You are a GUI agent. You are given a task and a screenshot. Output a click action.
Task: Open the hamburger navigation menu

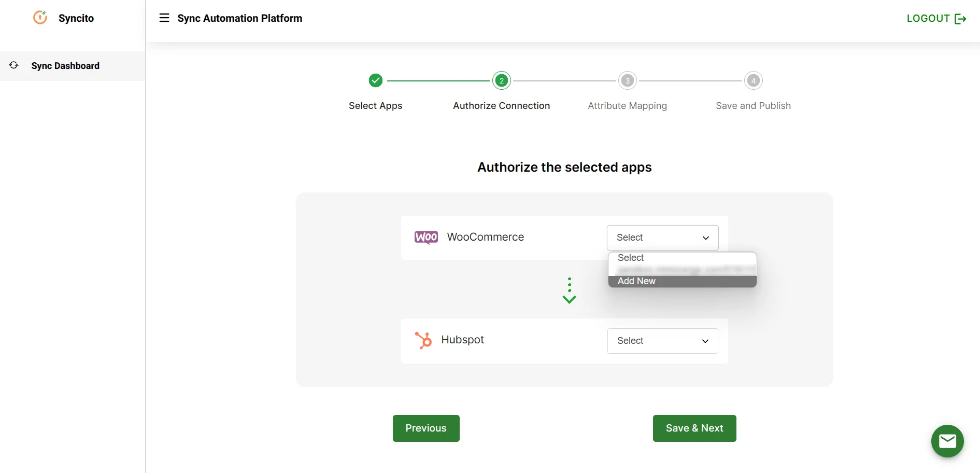point(164,17)
